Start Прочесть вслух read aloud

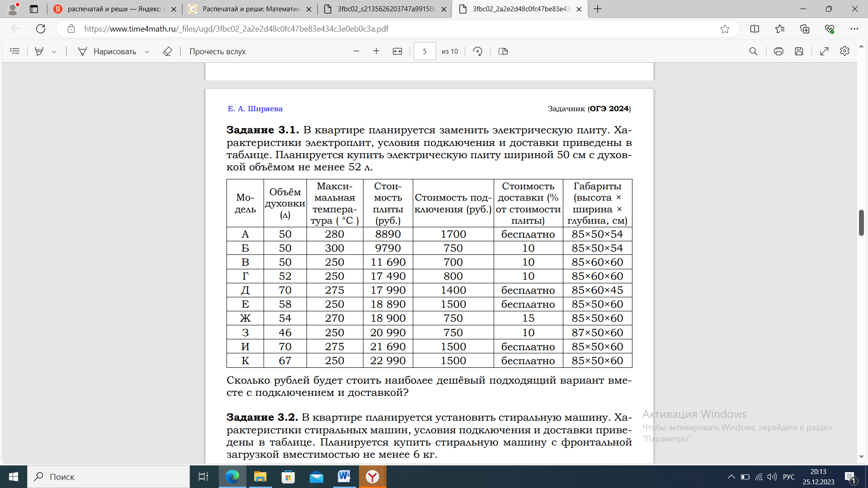pos(217,52)
